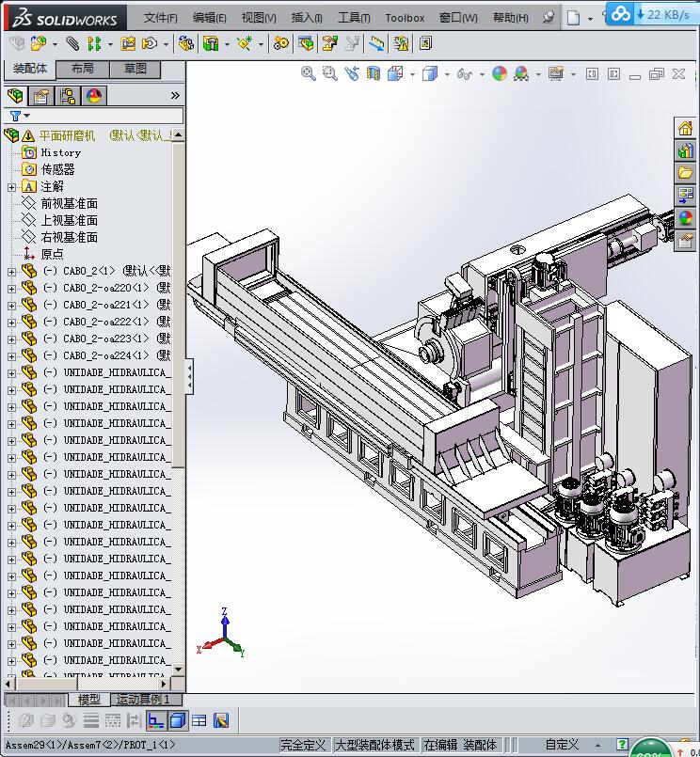Screen dimensions: 700x757
Task: Click the Zoom to Area icon
Action: click(330, 74)
